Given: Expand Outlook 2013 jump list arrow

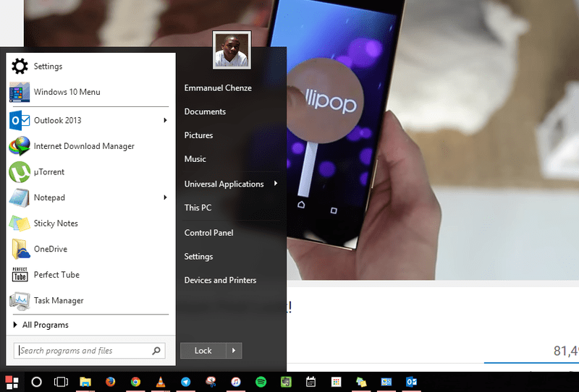Looking at the screenshot, I should [x=165, y=120].
